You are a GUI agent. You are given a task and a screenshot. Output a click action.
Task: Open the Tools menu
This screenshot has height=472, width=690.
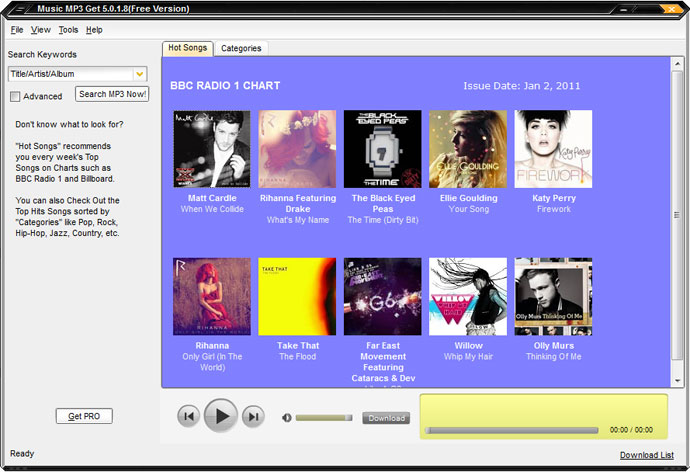click(68, 30)
